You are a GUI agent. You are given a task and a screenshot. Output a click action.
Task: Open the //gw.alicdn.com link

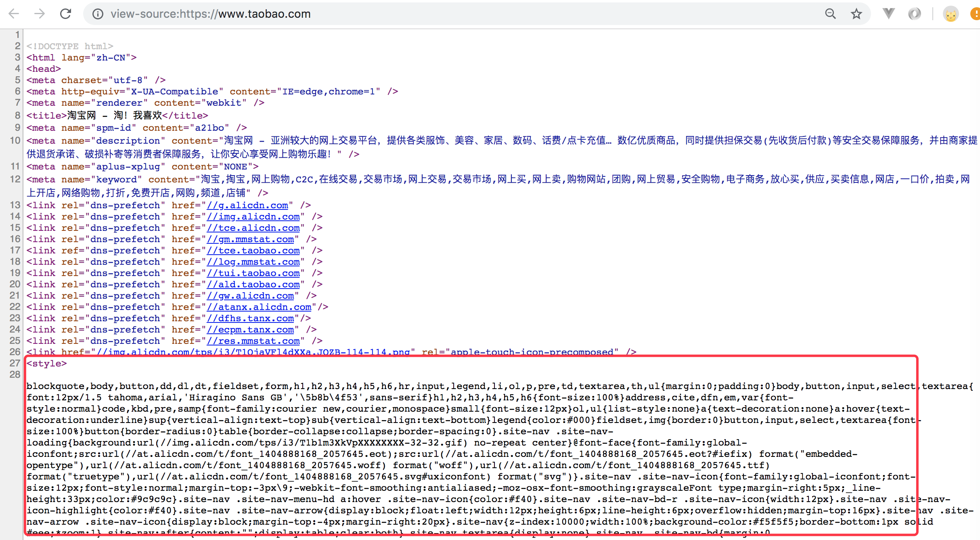pyautogui.click(x=251, y=296)
